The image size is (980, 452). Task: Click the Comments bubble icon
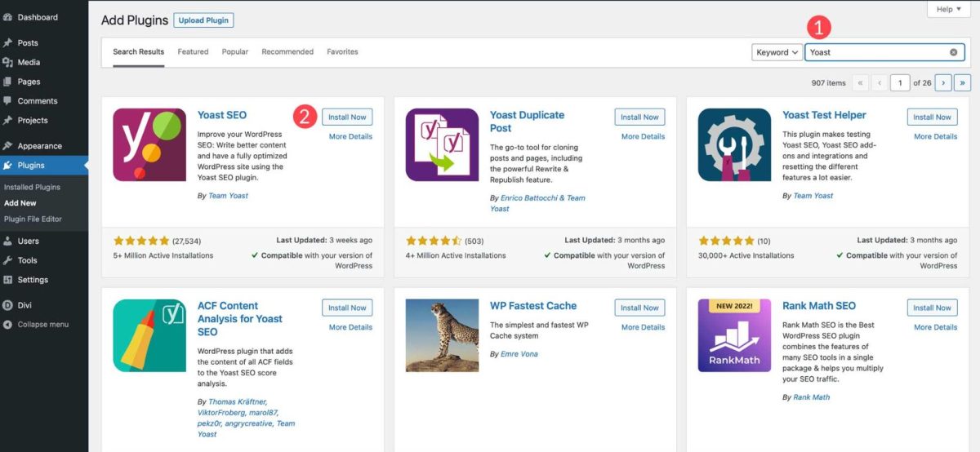pos(8,101)
